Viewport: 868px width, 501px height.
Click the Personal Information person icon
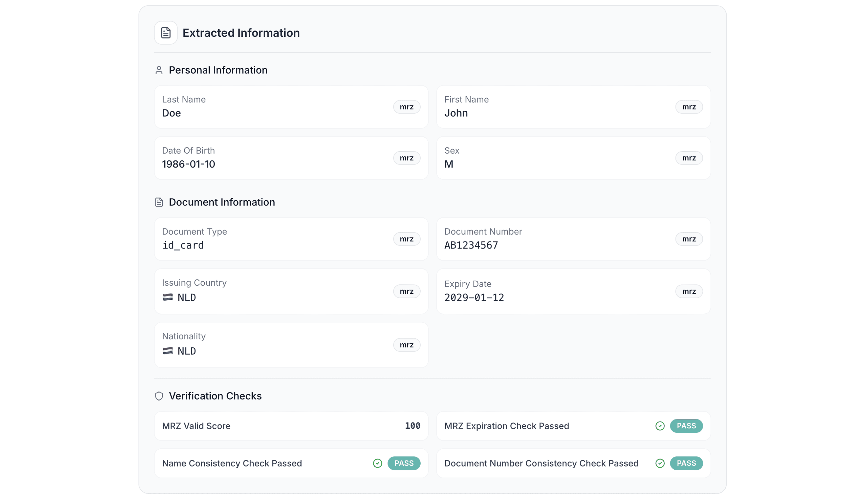click(159, 70)
